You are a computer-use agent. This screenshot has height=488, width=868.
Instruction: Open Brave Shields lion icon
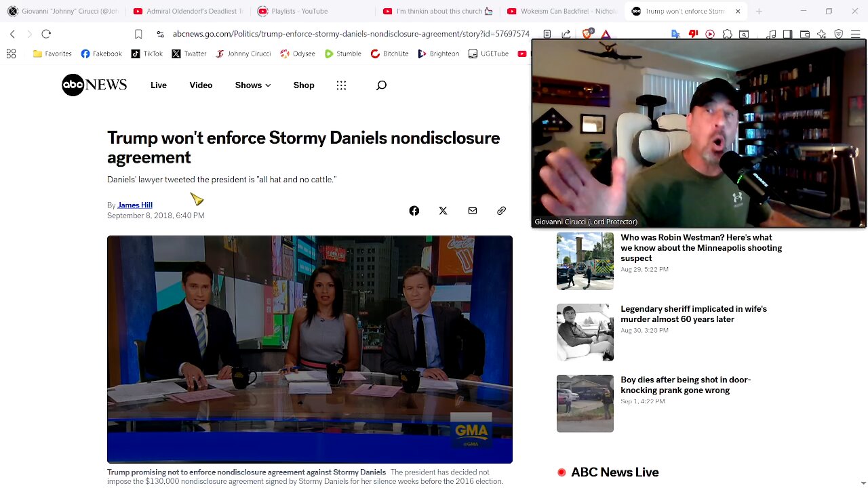coord(588,34)
